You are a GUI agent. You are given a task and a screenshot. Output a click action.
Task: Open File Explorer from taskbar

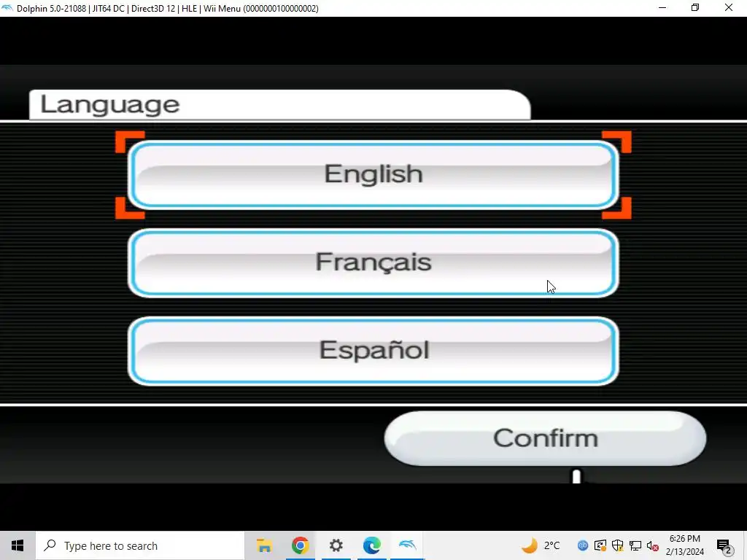pos(264,545)
